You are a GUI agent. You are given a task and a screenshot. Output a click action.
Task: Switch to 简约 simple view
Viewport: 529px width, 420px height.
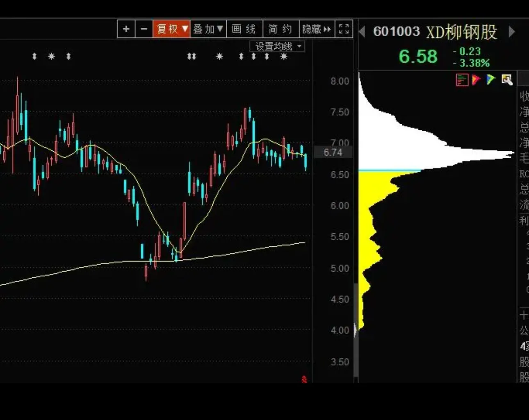click(x=280, y=29)
